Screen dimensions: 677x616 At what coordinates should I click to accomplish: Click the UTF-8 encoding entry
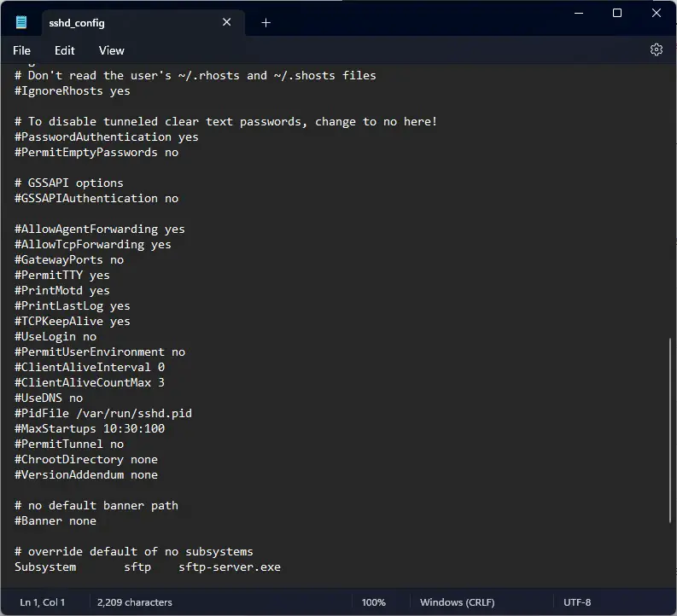click(x=577, y=602)
